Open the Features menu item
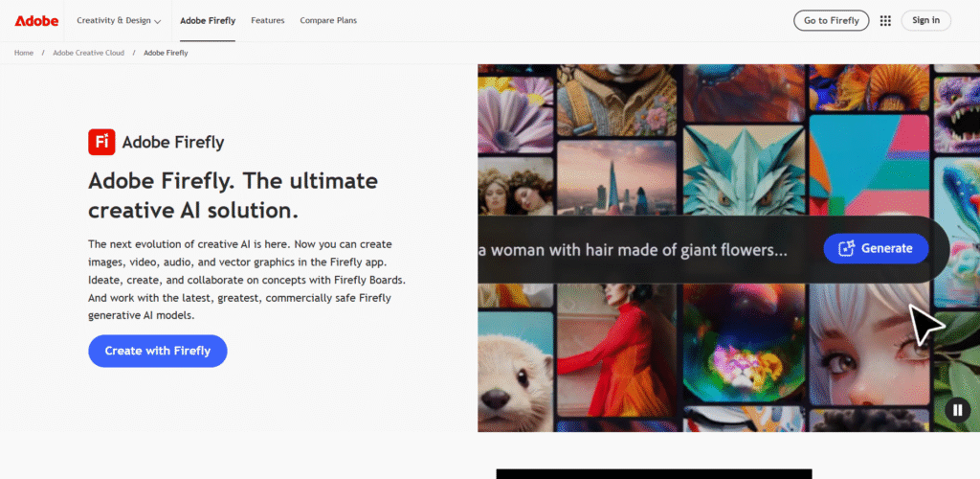Image resolution: width=980 pixels, height=479 pixels. [x=268, y=21]
